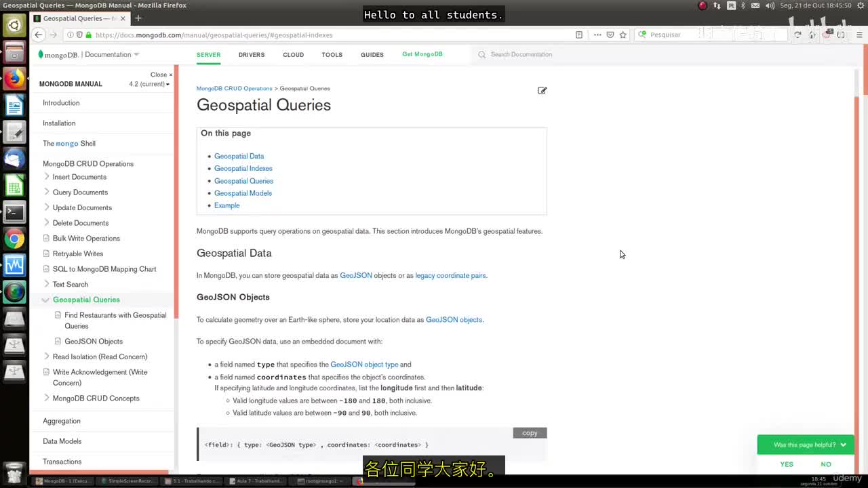The image size is (868, 488).
Task: Open the Example on-this-page link
Action: pyautogui.click(x=226, y=205)
